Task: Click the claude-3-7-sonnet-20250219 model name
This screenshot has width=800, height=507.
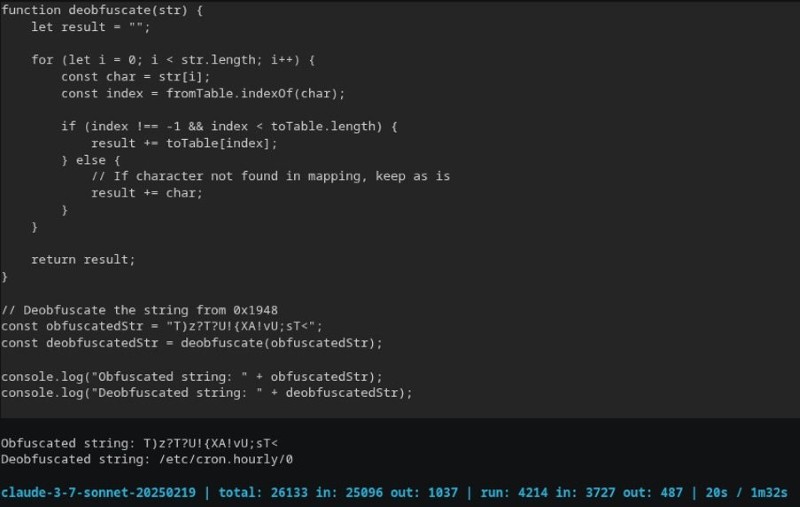Action: point(99,492)
